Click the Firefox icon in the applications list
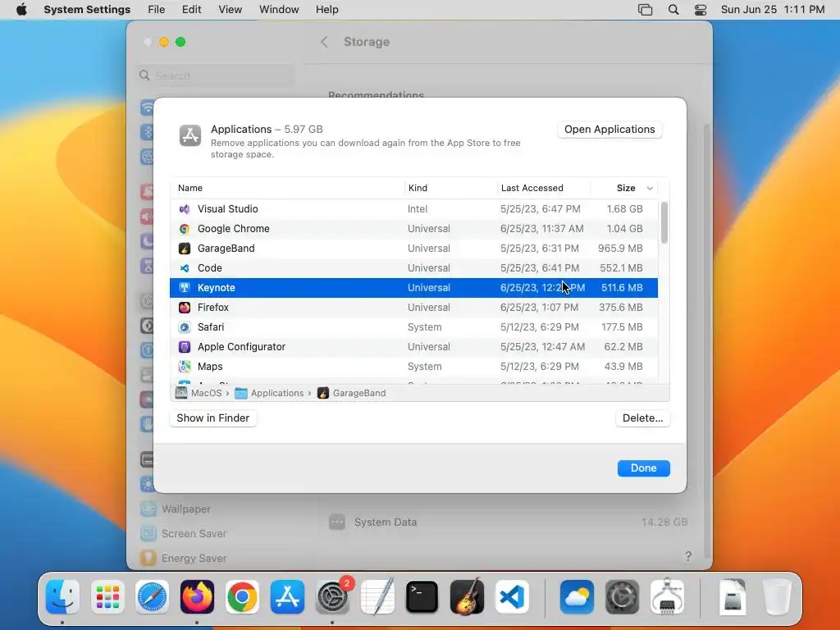 click(185, 308)
